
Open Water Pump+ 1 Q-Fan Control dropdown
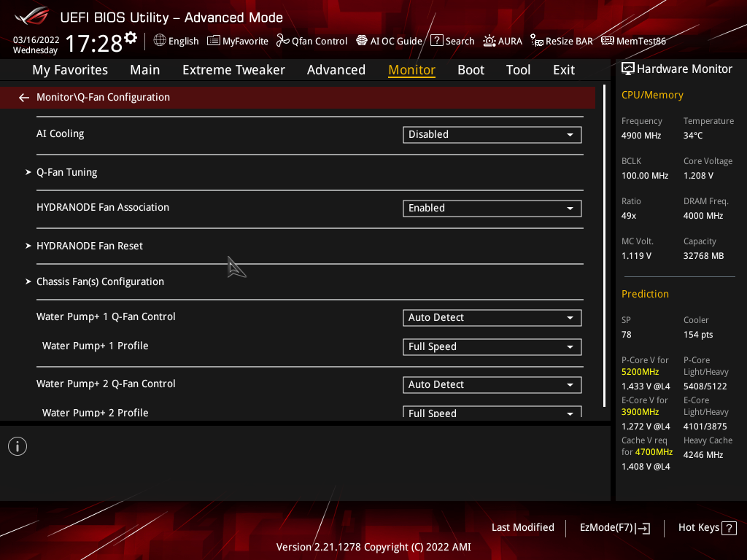pyautogui.click(x=492, y=318)
